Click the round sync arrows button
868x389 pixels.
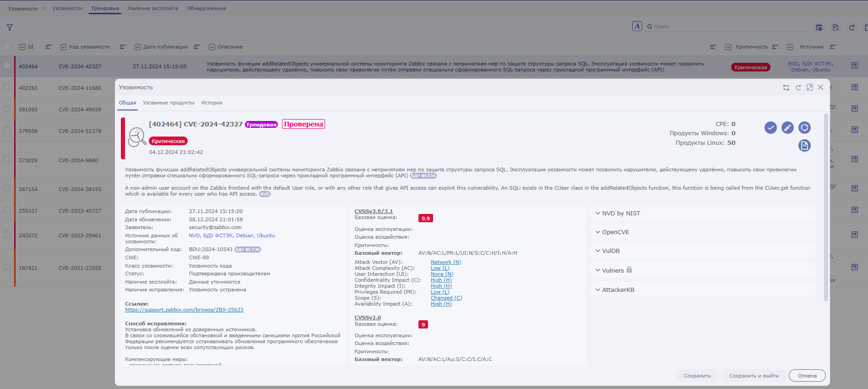[804, 128]
